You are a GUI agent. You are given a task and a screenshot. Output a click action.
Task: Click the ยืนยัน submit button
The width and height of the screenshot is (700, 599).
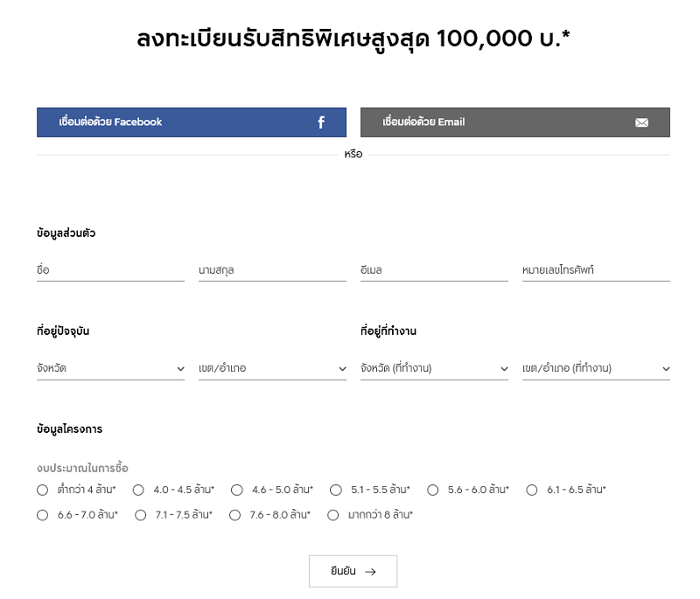tap(353, 571)
